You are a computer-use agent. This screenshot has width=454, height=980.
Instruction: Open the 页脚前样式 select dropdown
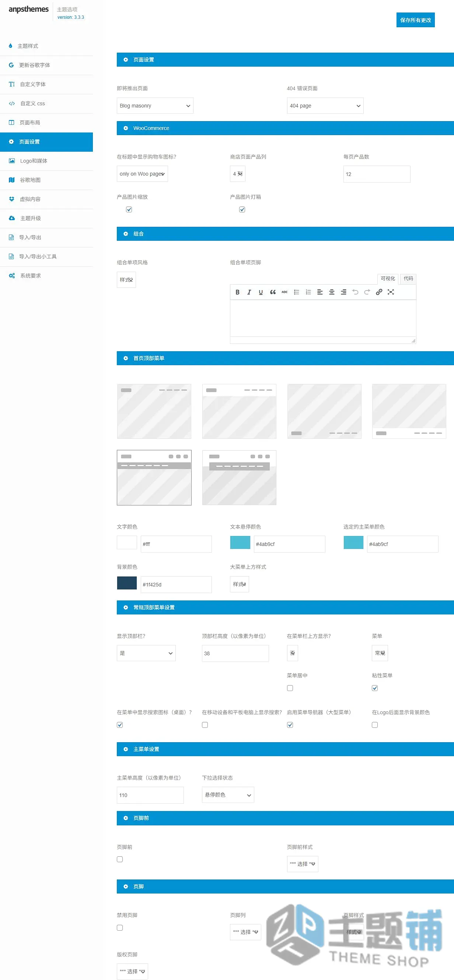[x=303, y=864]
